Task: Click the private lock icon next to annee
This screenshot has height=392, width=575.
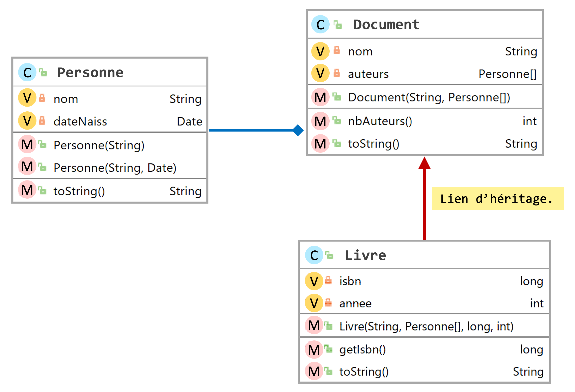Action: [x=328, y=303]
